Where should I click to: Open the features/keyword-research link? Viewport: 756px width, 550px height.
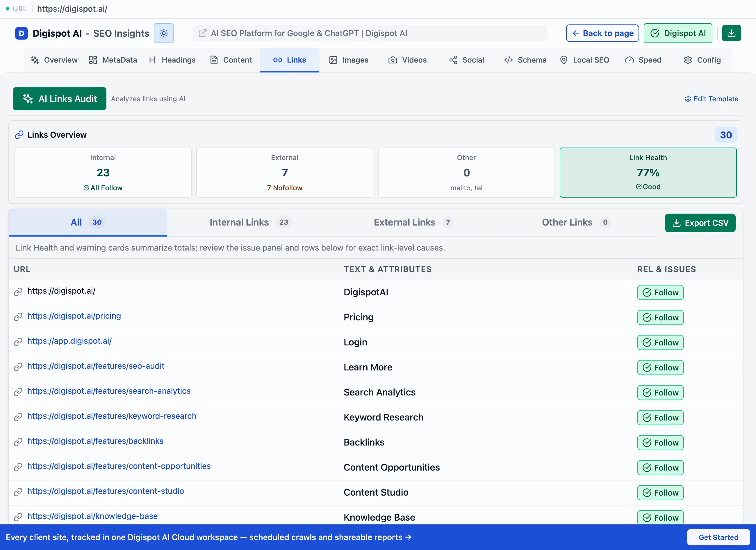point(112,416)
